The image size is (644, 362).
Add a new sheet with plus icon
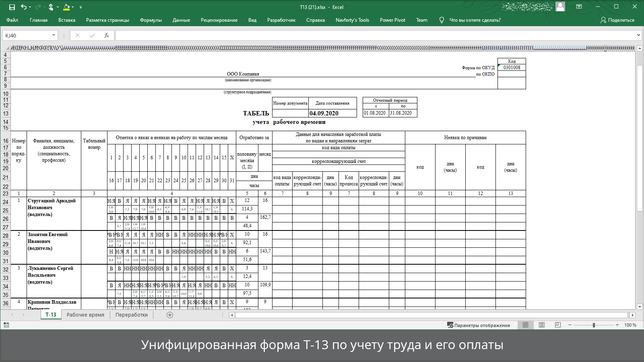(170, 315)
